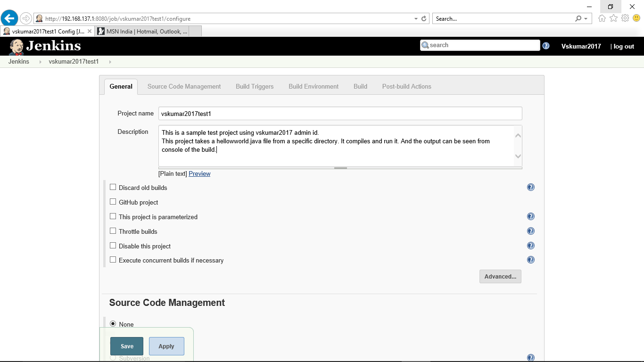Click the browser back arrow
Viewport: 644px width, 362px height.
tap(9, 18)
